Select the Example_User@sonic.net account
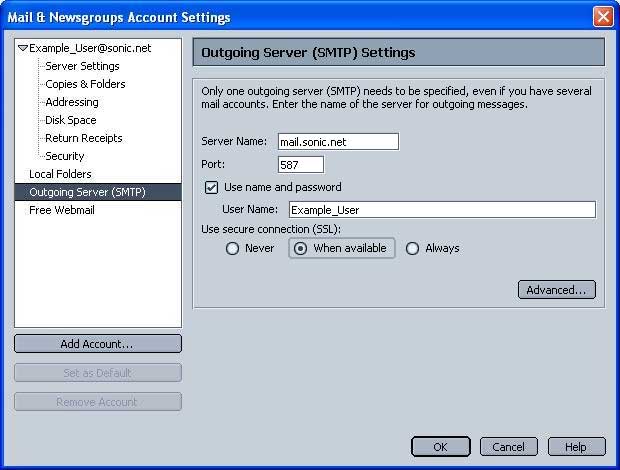This screenshot has height=470, width=620. [x=90, y=48]
